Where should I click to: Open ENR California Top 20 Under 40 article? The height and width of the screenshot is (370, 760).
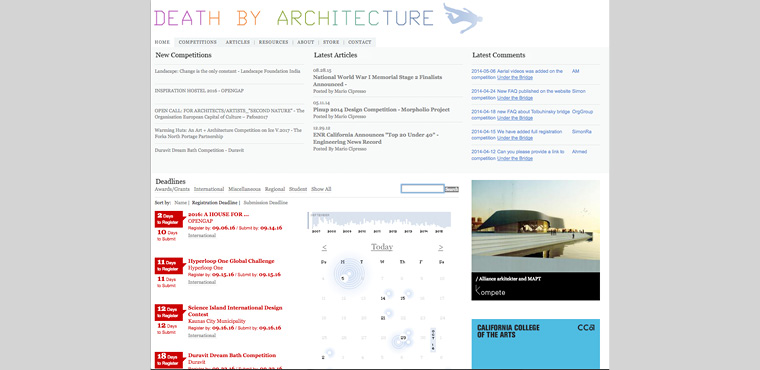tap(376, 138)
